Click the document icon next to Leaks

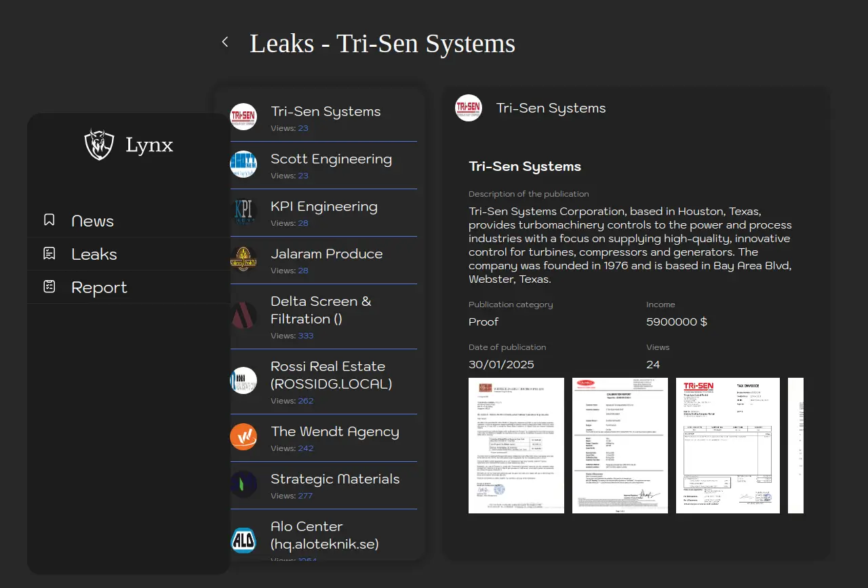tap(49, 254)
